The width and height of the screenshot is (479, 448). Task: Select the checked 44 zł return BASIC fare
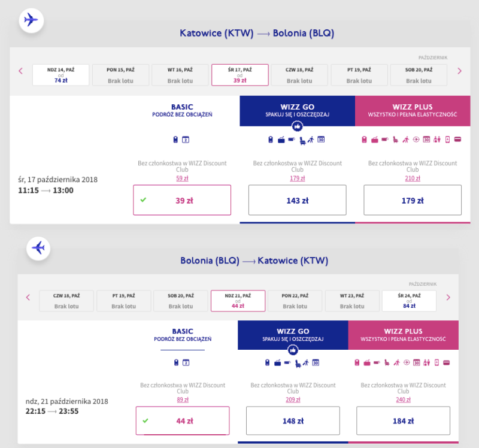[x=183, y=420]
